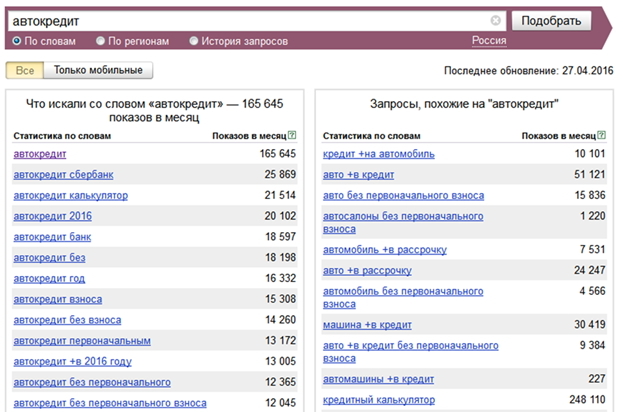Image resolution: width=623 pixels, height=412 pixels.
Task: Open 'автокредит калькулятор' link
Action: pos(71,195)
